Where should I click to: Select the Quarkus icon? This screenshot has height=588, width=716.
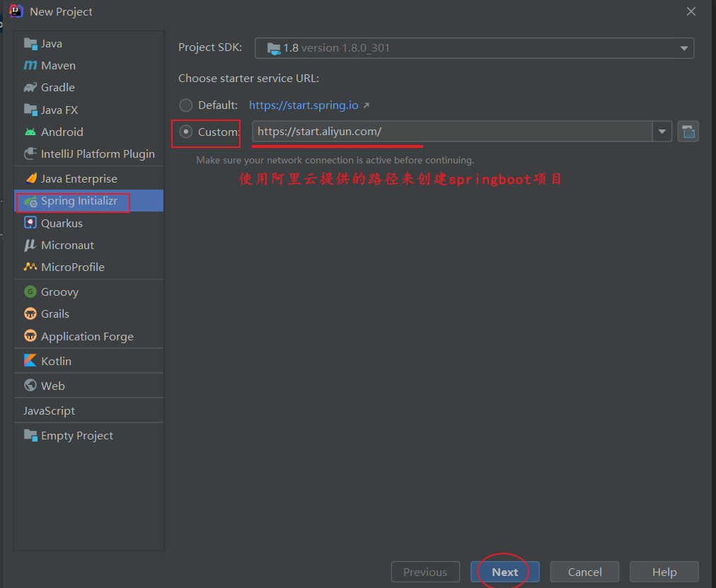[x=30, y=223]
